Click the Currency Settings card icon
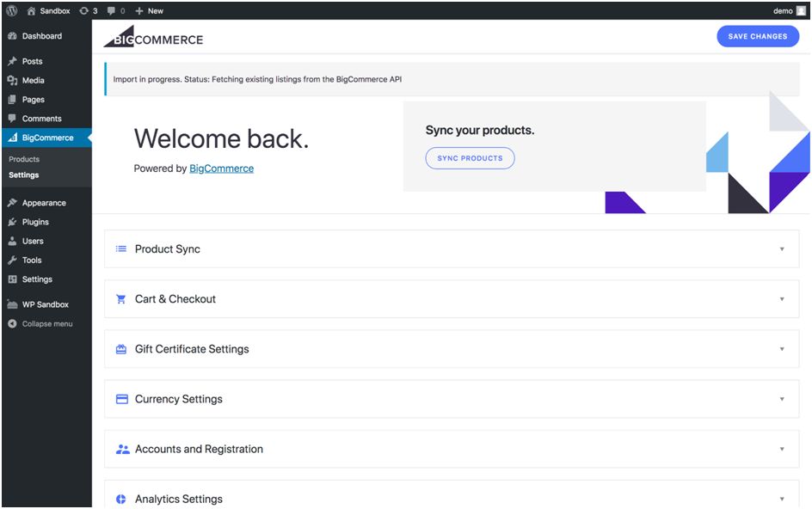This screenshot has width=812, height=509. click(x=120, y=399)
